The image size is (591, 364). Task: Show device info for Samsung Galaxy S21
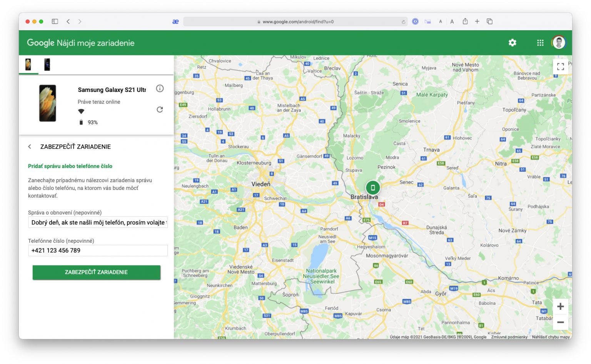click(160, 89)
